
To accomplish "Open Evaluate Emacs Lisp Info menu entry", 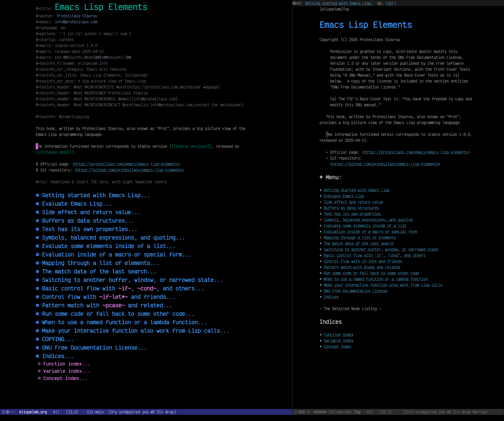I will (344, 196).
